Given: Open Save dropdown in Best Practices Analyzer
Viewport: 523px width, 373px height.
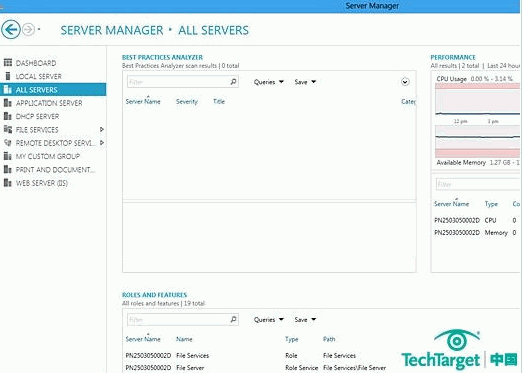Looking at the screenshot, I should pyautogui.click(x=305, y=82).
